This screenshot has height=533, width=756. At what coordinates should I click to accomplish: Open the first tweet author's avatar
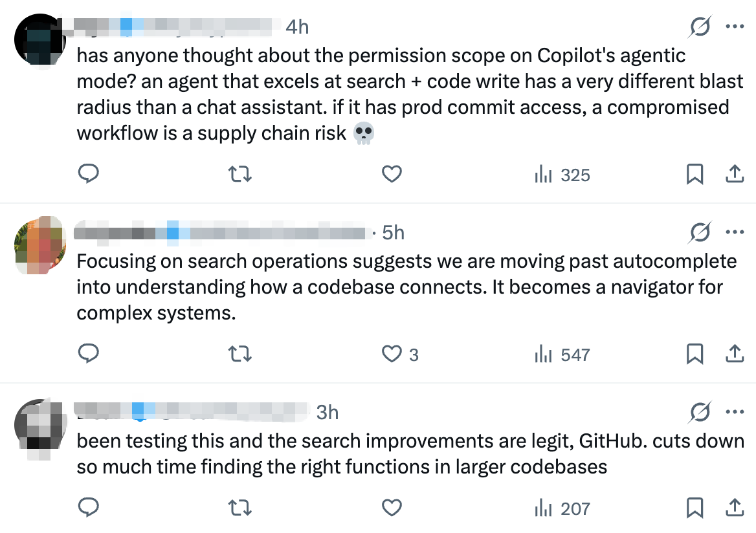(x=39, y=39)
